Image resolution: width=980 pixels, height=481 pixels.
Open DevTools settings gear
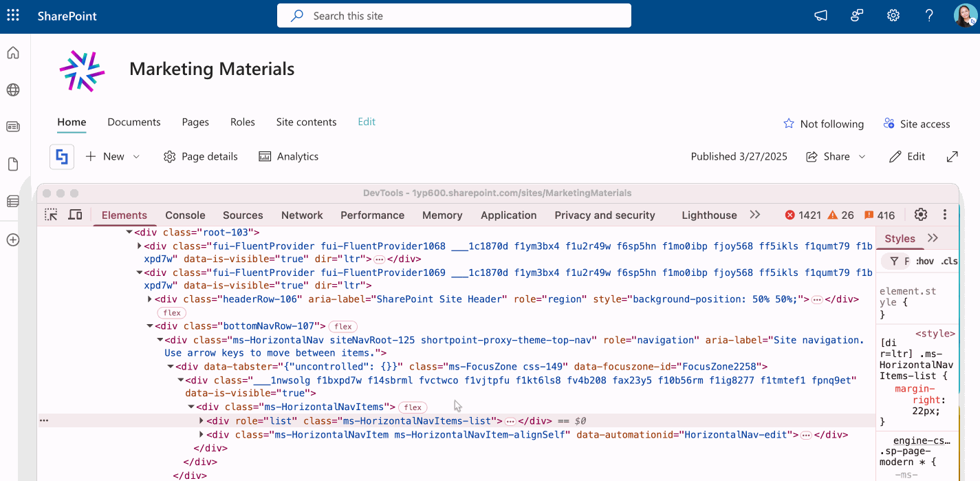click(921, 215)
